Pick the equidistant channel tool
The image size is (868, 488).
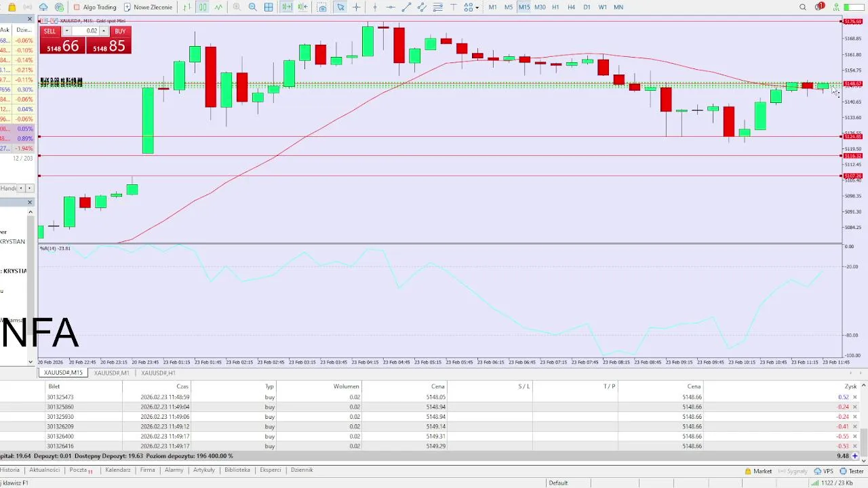422,7
